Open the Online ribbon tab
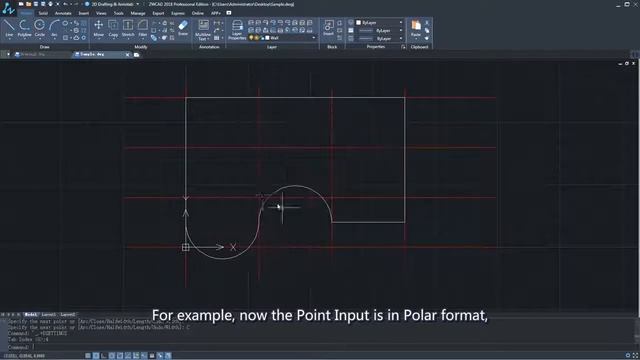Image resolution: width=640 pixels, height=360 pixels. coord(198,13)
